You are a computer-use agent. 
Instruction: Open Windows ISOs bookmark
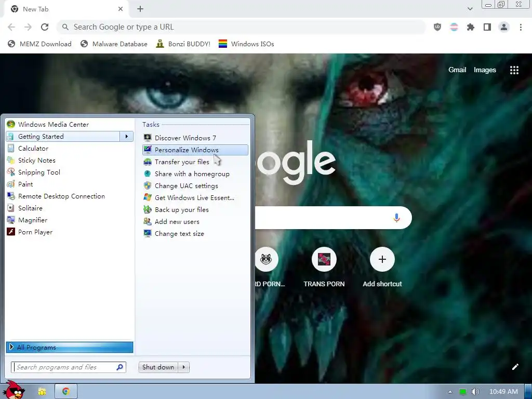246,44
